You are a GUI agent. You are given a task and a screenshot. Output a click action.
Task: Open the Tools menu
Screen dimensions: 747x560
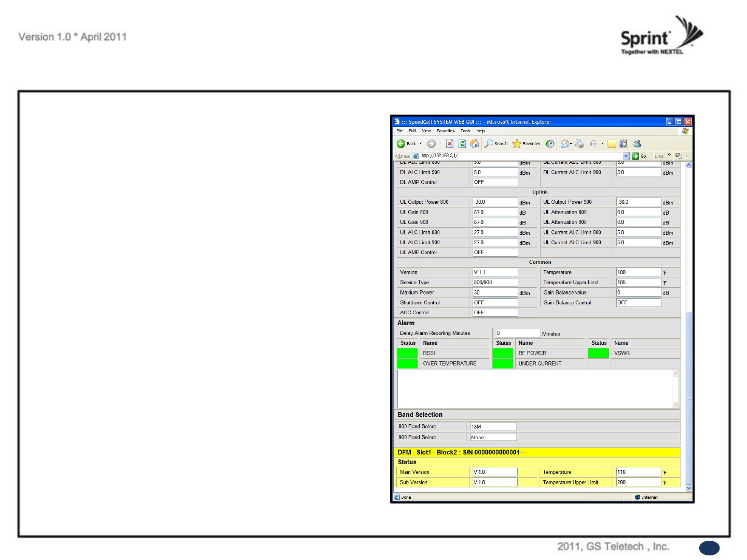coord(465,131)
